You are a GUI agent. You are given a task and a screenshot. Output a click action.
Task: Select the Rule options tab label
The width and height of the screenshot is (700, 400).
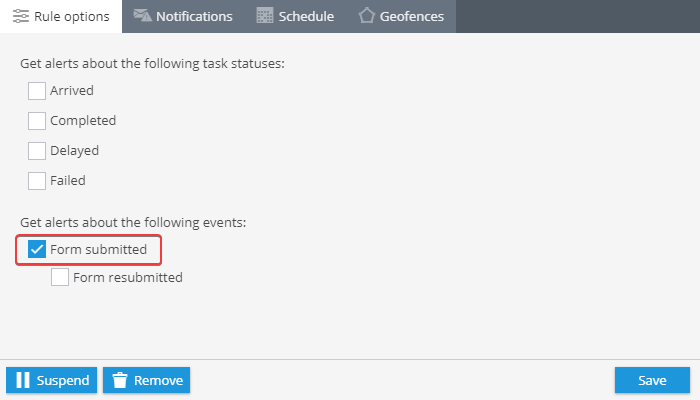71,17
